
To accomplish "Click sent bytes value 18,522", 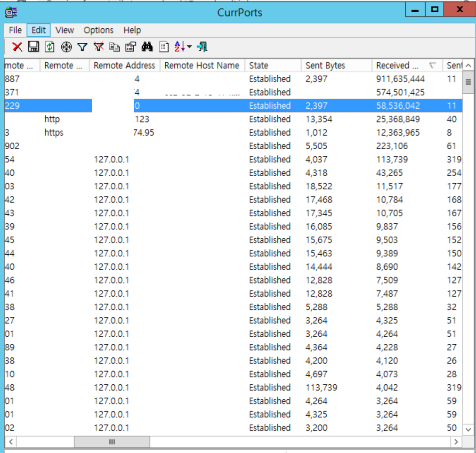I will point(319,186).
